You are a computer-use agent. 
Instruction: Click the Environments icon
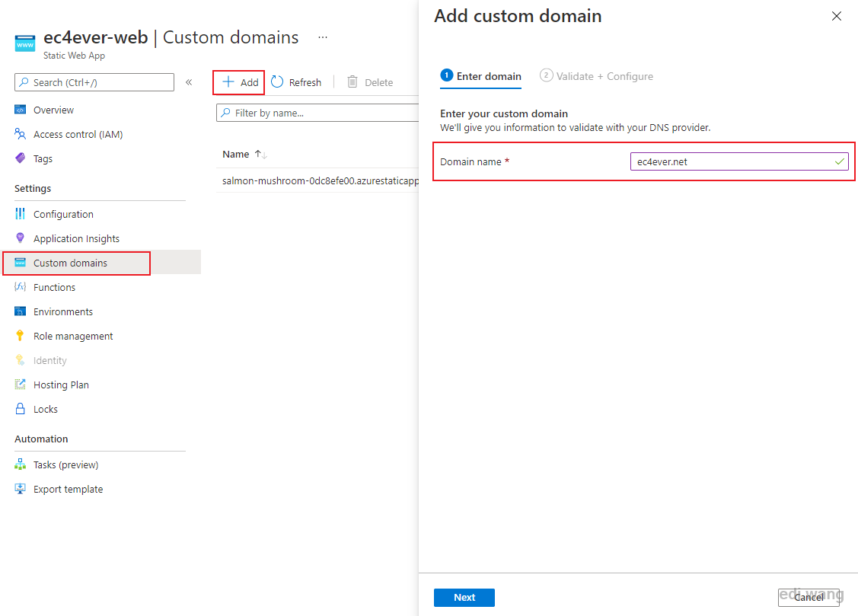[x=21, y=311]
